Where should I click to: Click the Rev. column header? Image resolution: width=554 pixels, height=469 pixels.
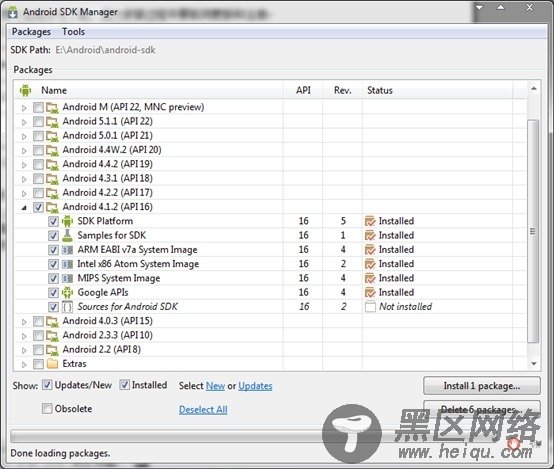click(x=342, y=90)
